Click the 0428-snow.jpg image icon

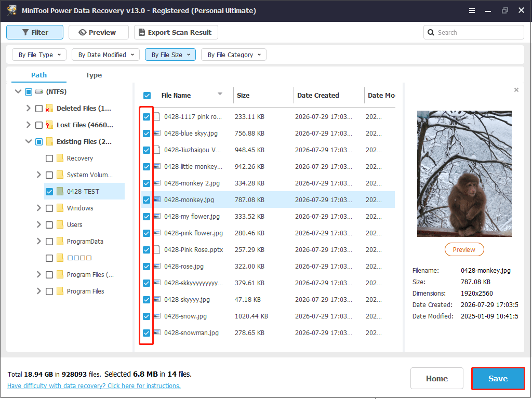[x=157, y=316]
